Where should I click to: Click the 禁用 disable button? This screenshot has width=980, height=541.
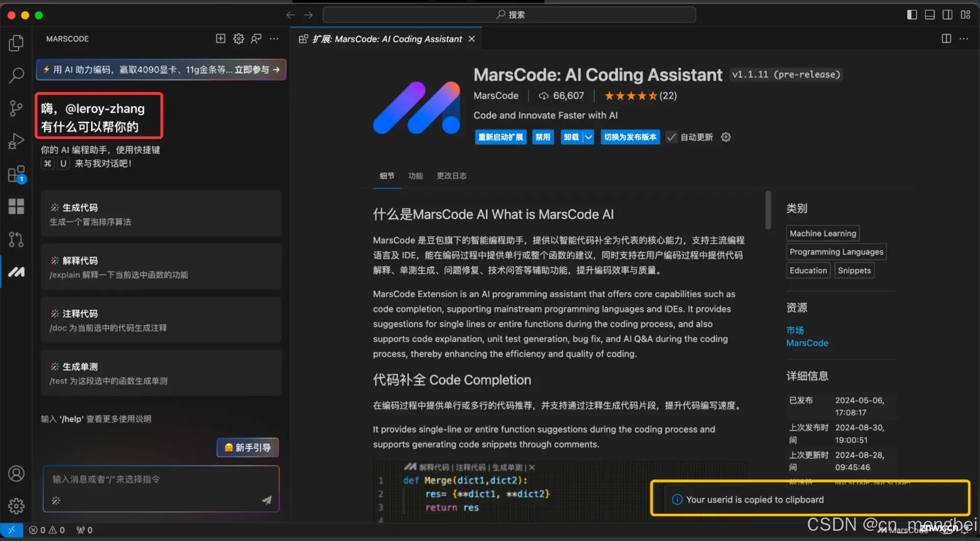point(543,137)
